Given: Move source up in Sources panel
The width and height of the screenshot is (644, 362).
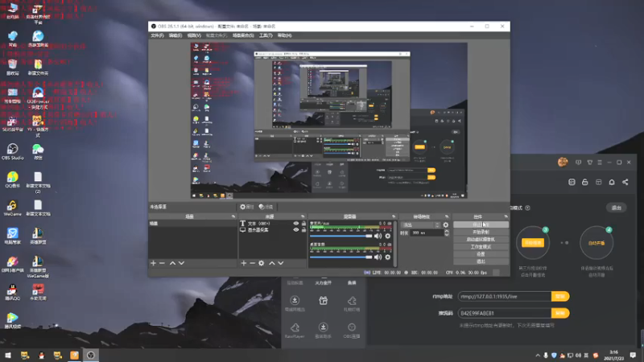Looking at the screenshot, I should 272,263.
